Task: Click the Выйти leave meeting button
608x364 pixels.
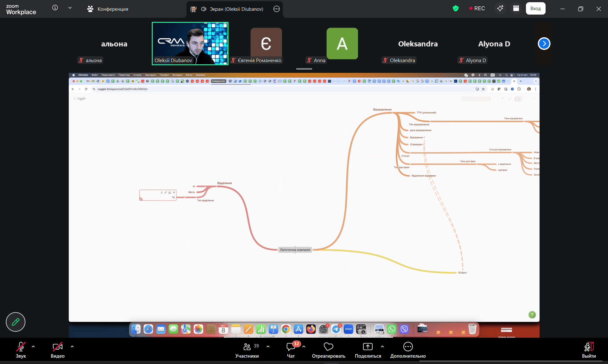Action: click(589, 350)
